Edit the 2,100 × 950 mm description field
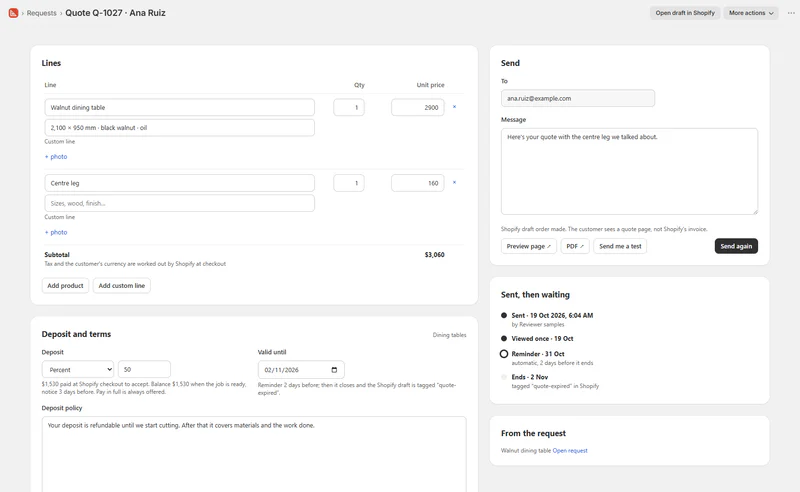 click(180, 128)
